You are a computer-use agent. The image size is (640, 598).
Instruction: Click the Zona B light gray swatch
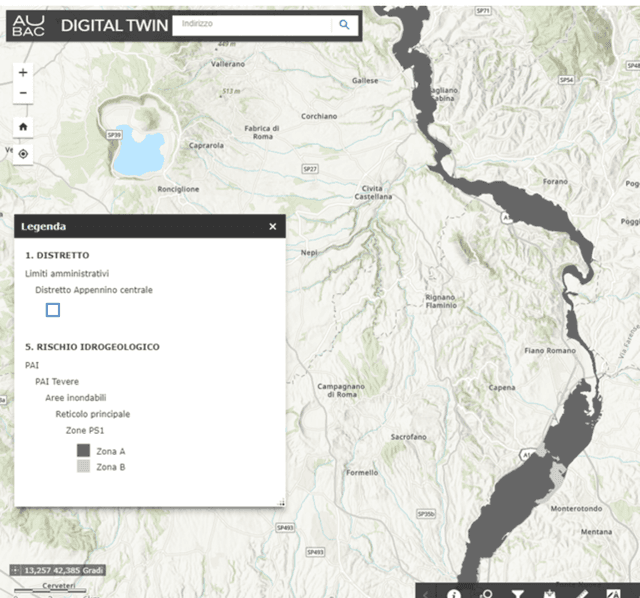point(84,466)
